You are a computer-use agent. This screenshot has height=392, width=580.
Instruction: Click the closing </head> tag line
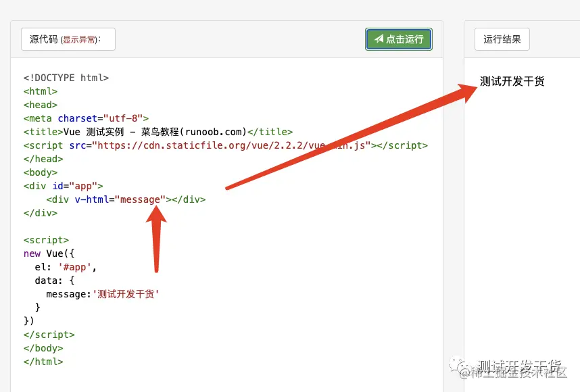(43, 159)
